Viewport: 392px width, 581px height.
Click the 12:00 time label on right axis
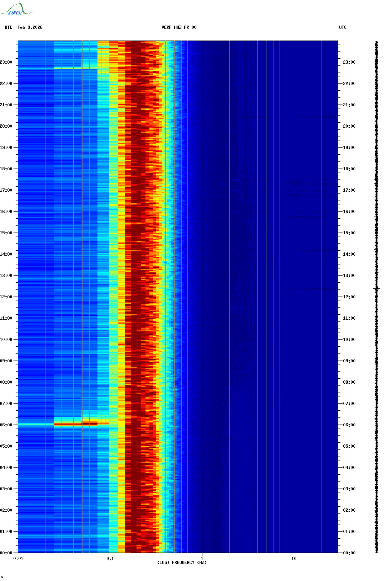point(349,297)
